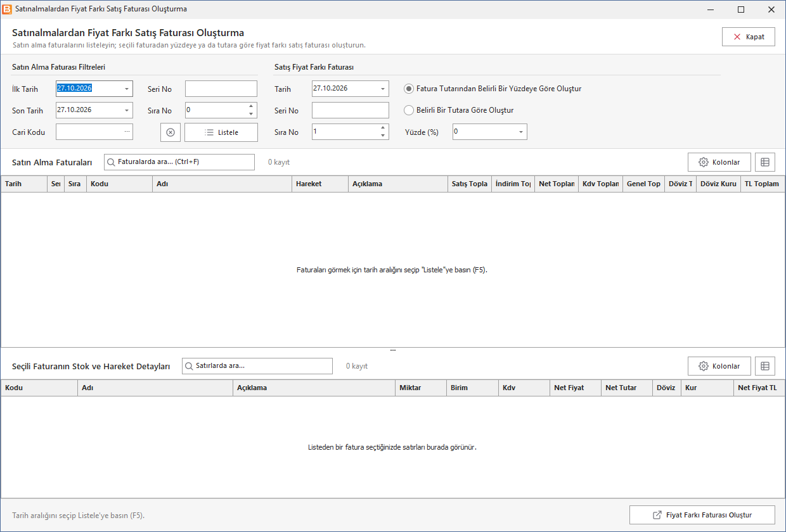Click the Faturalarda ara search box
This screenshot has width=786, height=532.
[x=179, y=162]
